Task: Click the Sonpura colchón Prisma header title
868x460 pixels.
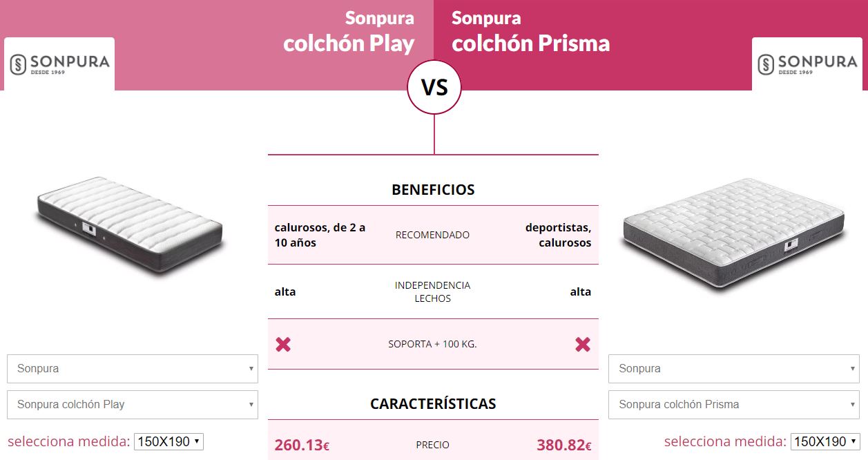Action: [530, 32]
